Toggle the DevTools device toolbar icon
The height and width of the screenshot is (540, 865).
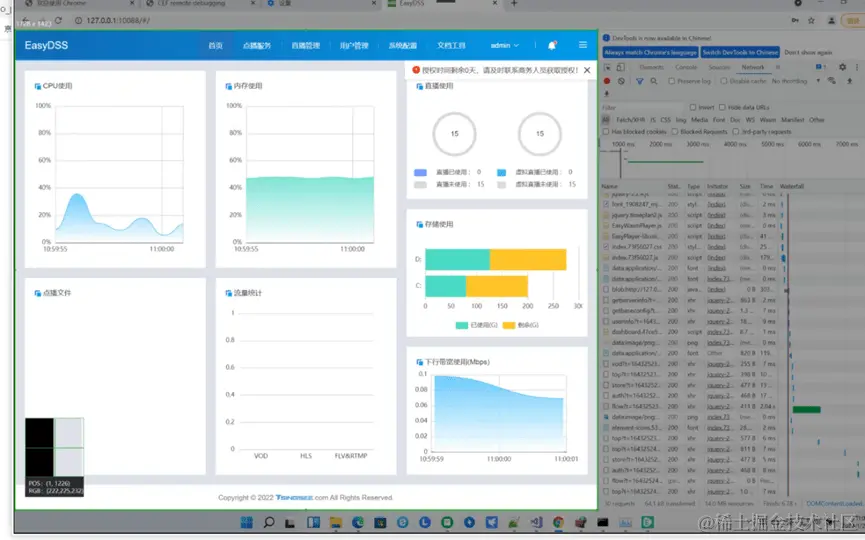(x=621, y=67)
